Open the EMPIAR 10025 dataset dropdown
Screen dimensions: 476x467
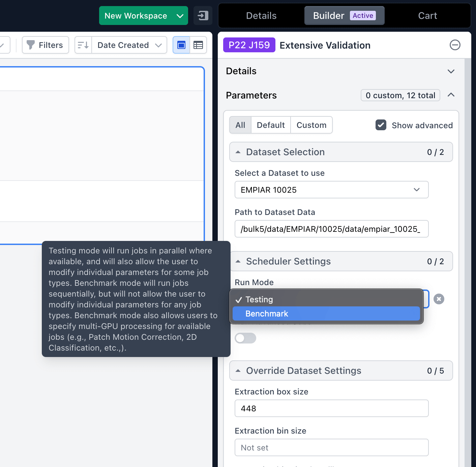332,190
